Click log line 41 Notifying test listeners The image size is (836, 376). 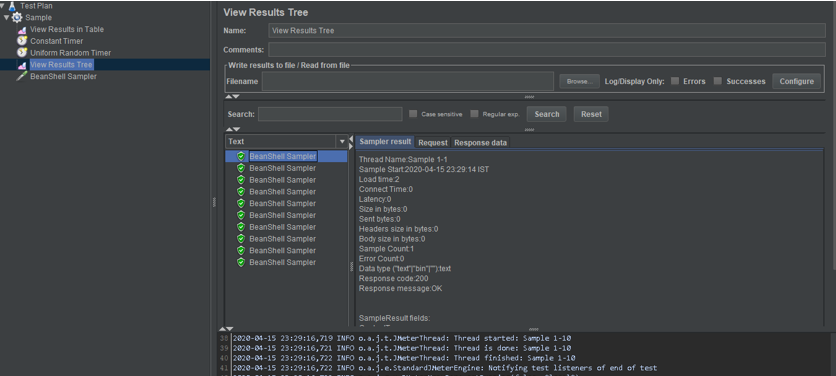click(x=445, y=368)
